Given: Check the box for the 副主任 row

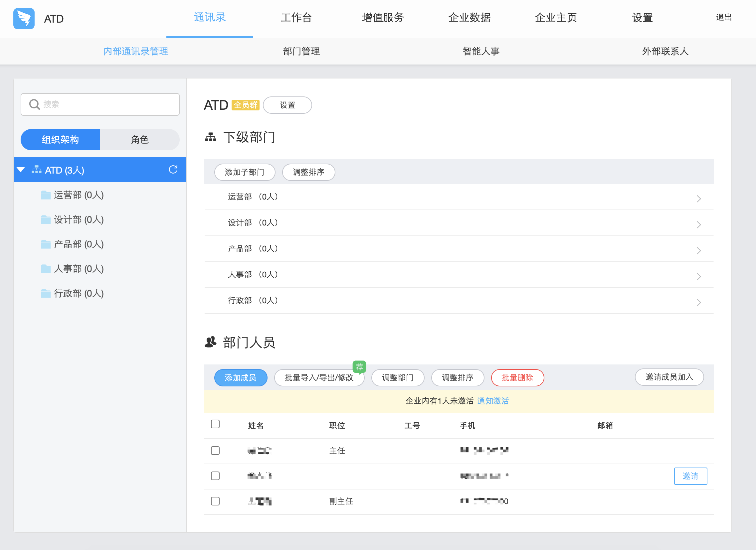Looking at the screenshot, I should tap(215, 501).
